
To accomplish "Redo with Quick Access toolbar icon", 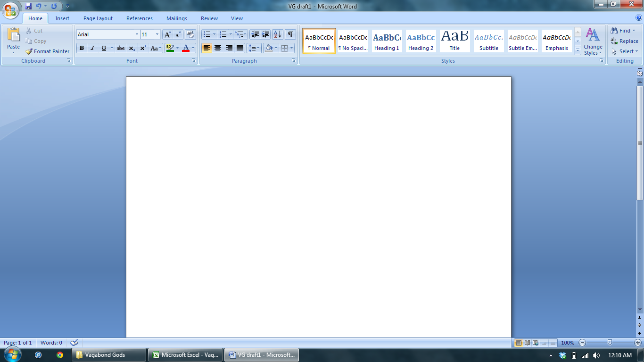I will tap(54, 6).
